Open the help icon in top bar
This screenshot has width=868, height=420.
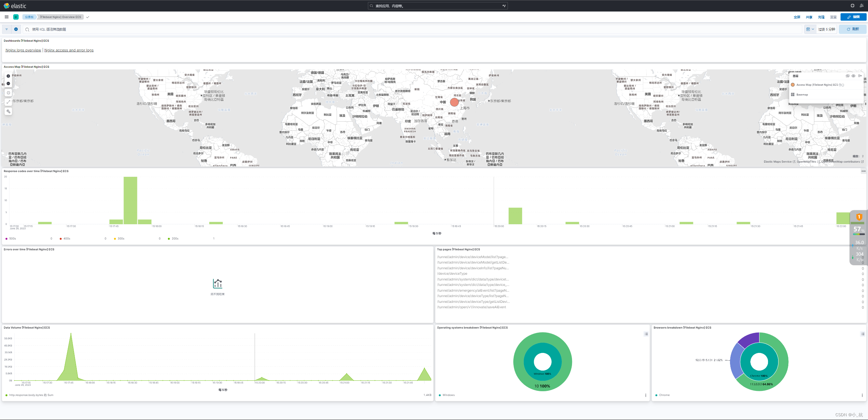pos(852,6)
